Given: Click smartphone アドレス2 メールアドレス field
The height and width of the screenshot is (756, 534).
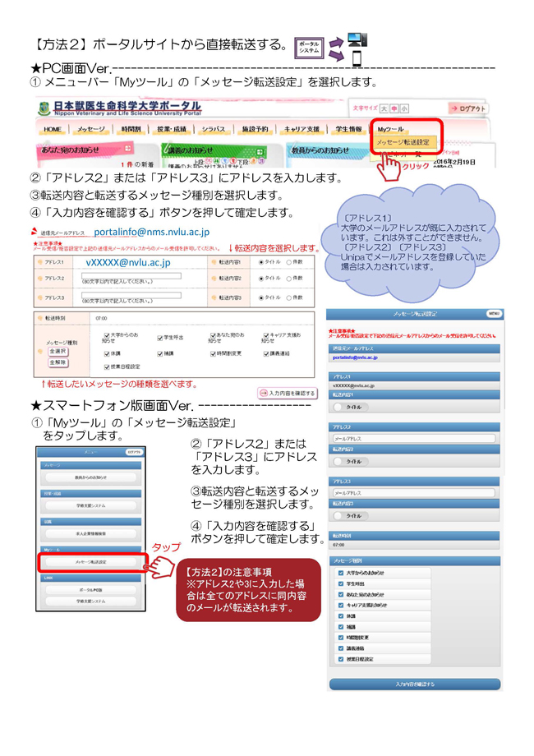Looking at the screenshot, I should click(x=413, y=439).
